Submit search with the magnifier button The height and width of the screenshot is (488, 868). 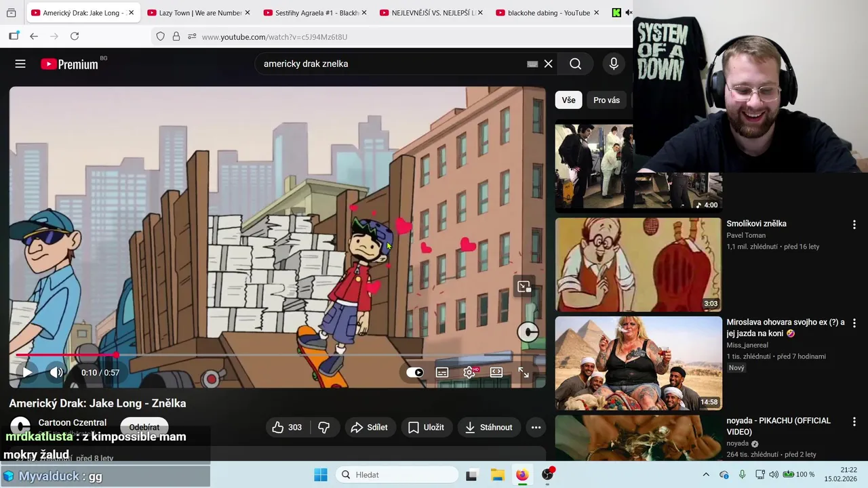point(575,64)
